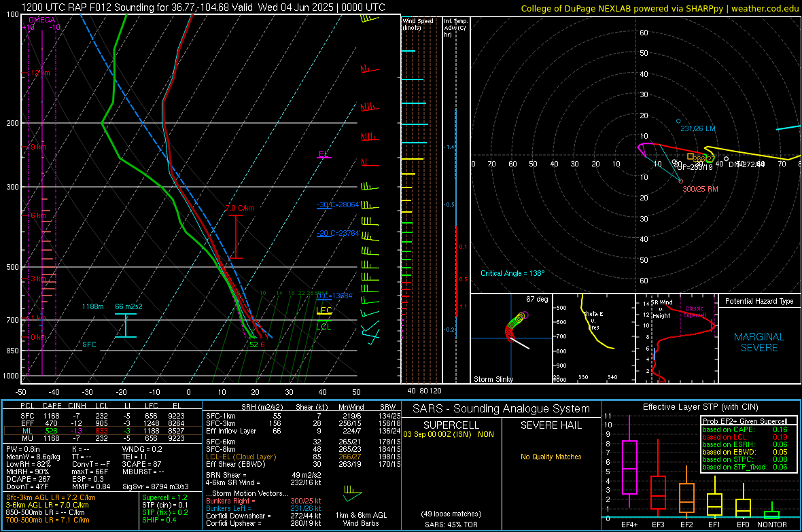Click the '300/25 RM' hodograph label
This screenshot has height=532, width=802.
point(700,189)
